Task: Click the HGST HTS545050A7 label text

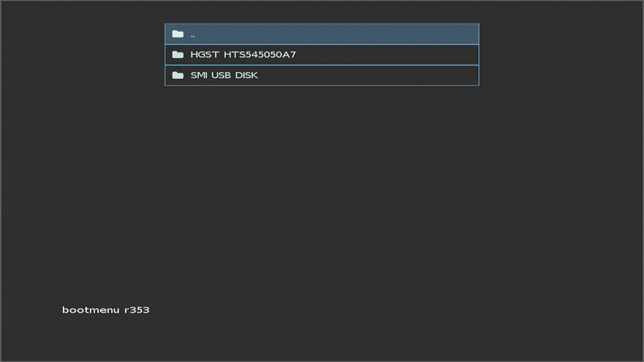Action: [243, 55]
